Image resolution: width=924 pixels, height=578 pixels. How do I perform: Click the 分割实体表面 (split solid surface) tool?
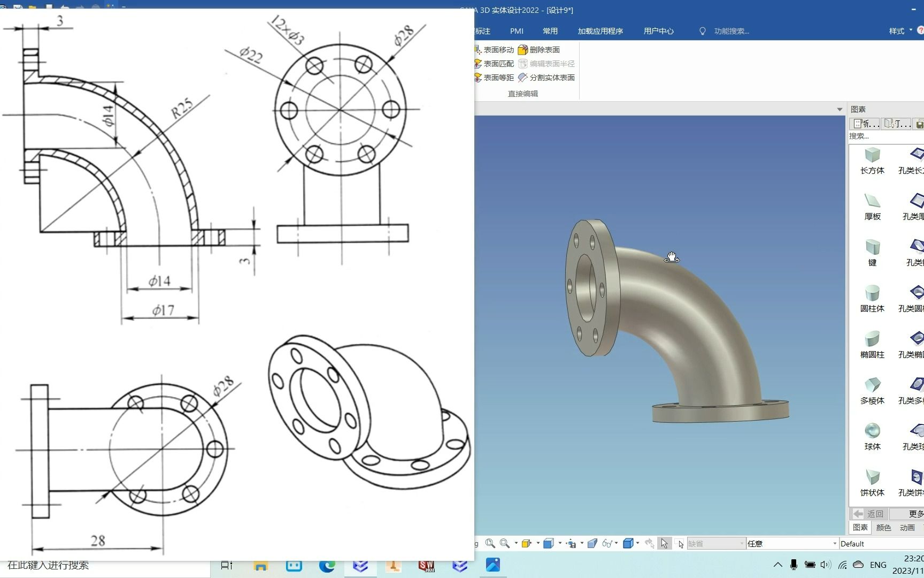click(546, 78)
